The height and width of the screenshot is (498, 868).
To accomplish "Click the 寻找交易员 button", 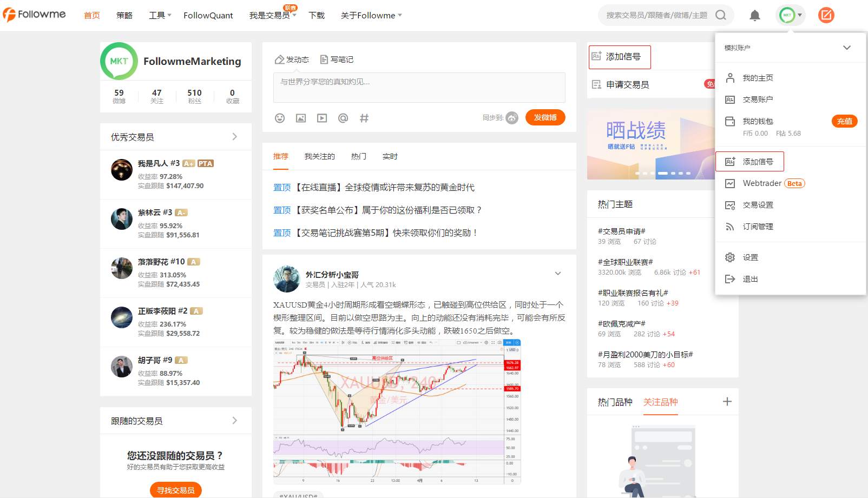I will (x=176, y=490).
